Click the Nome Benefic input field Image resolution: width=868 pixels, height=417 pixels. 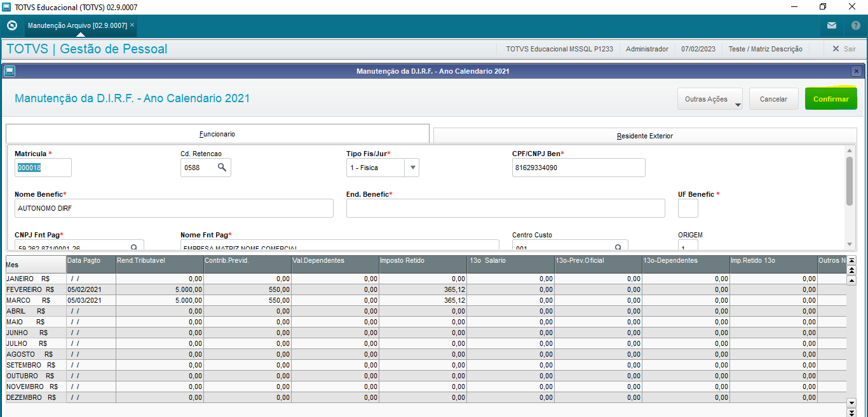pyautogui.click(x=174, y=208)
